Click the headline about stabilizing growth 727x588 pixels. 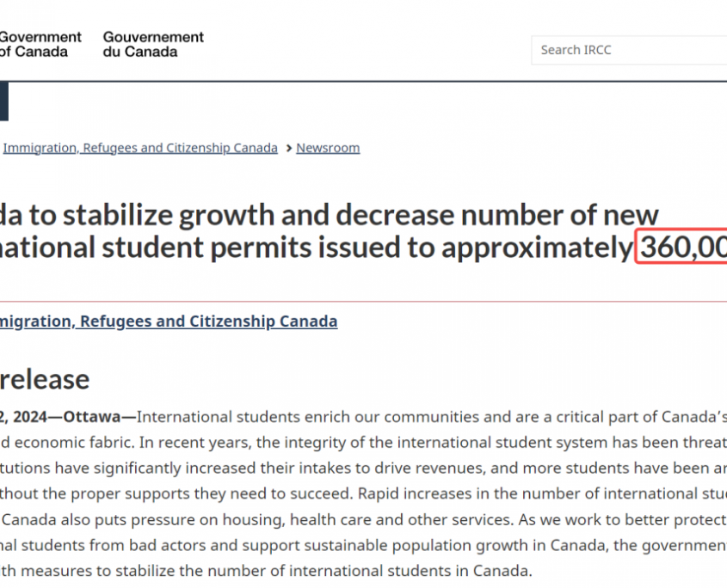[x=363, y=230]
